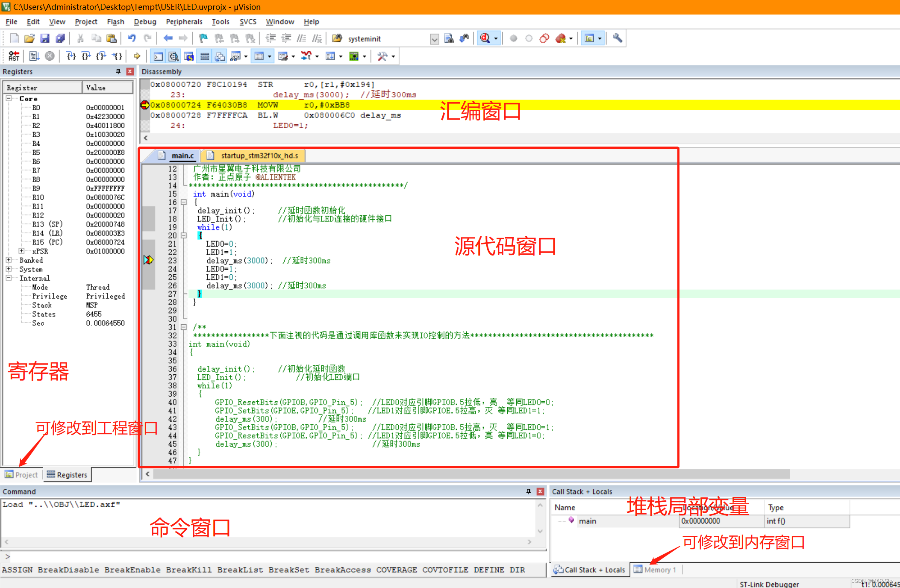
Task: Expand the Banked register group
Action: tap(9, 260)
